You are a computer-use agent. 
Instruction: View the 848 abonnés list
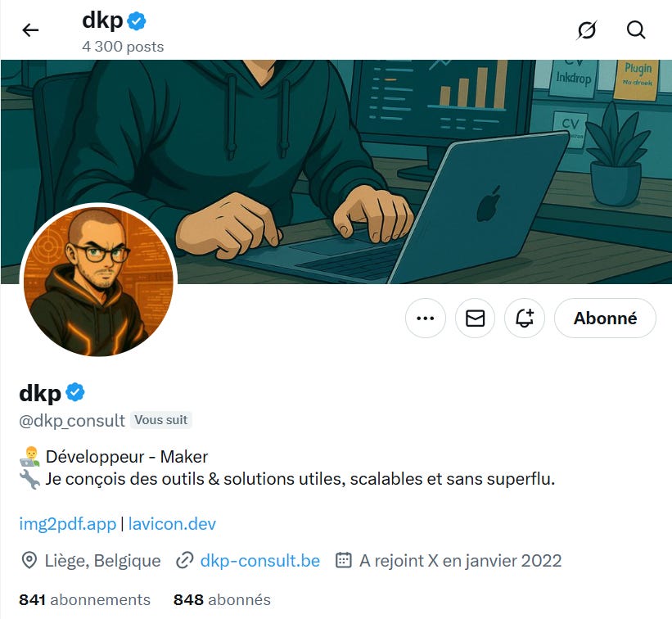pos(222,599)
